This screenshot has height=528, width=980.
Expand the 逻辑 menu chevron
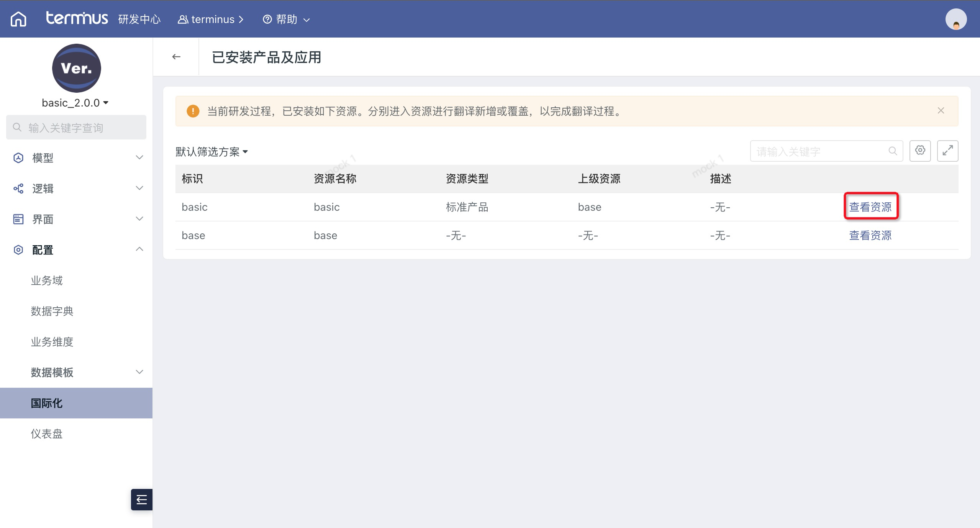[140, 188]
